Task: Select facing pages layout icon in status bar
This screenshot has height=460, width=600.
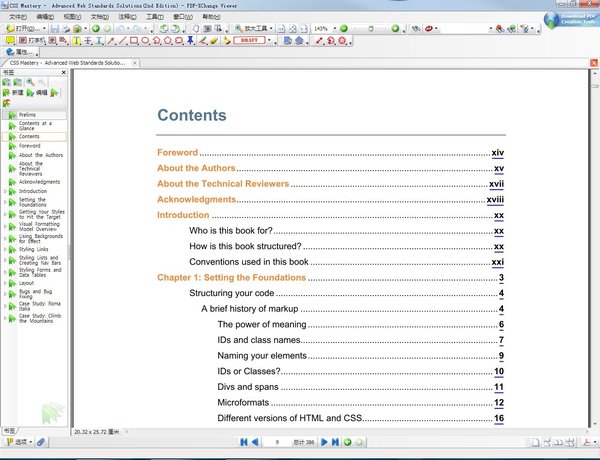Action: 559,442
